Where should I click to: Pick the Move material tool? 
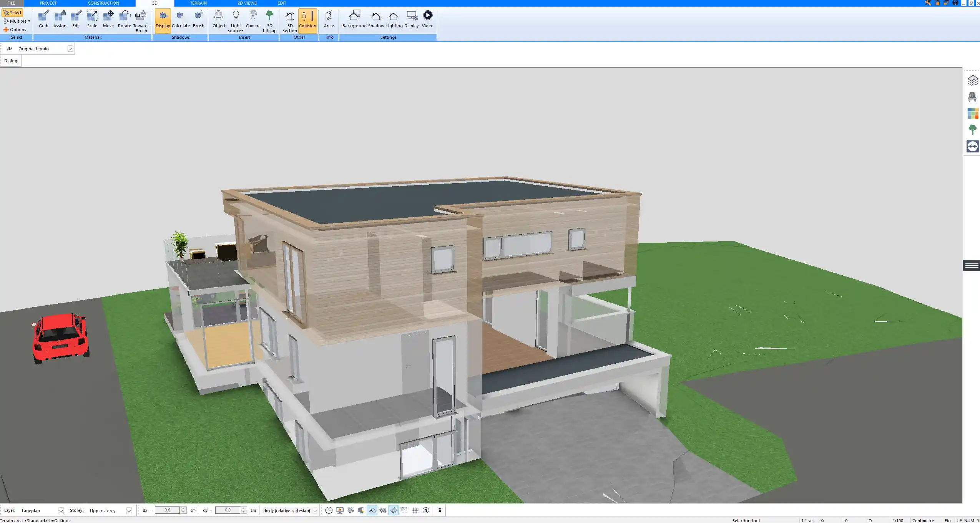[108, 19]
